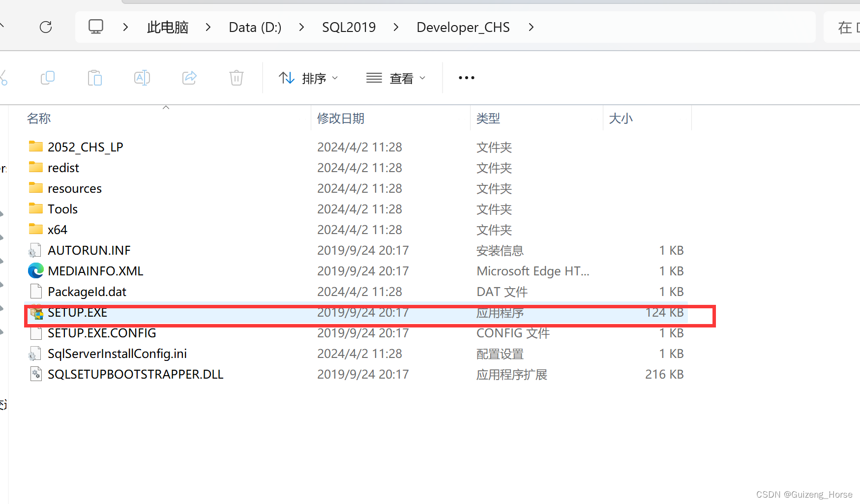Click the Refresh icon in the address bar

click(x=46, y=27)
